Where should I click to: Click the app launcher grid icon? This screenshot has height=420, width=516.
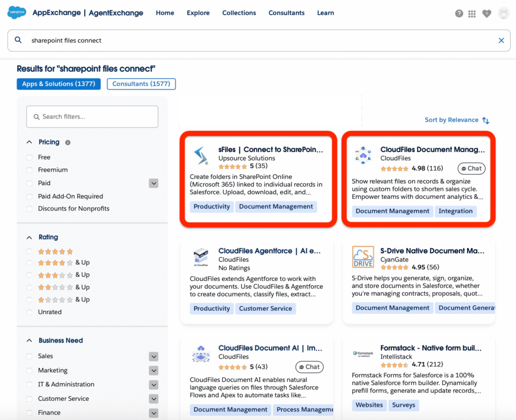coord(472,14)
